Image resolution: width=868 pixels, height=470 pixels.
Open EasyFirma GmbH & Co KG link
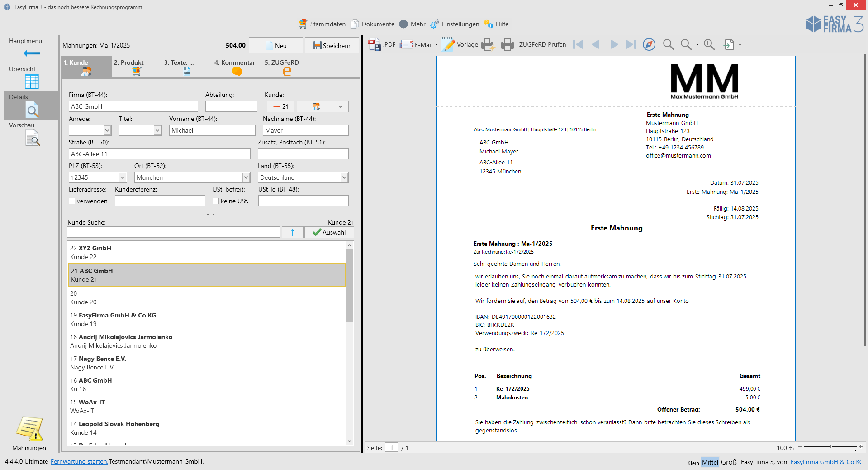pyautogui.click(x=827, y=462)
